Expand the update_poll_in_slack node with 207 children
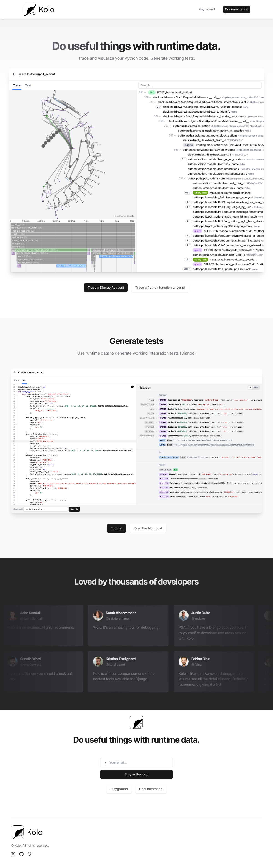Screen dimensions: 273x868 [x=187, y=269]
